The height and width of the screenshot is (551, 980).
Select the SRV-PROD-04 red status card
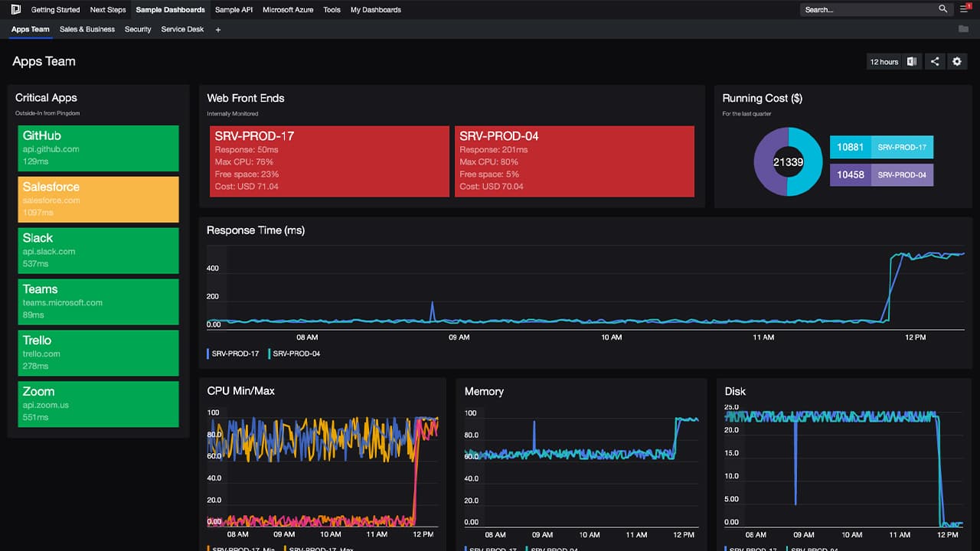click(574, 161)
